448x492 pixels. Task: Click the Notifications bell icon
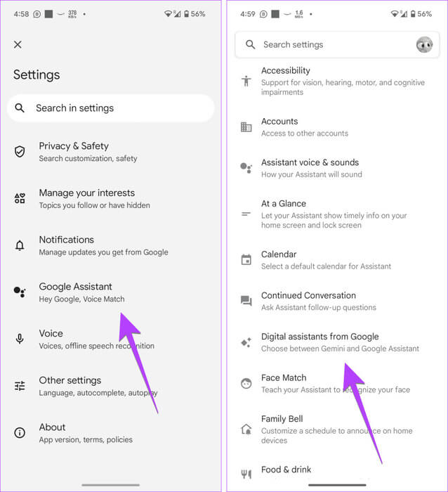click(20, 245)
